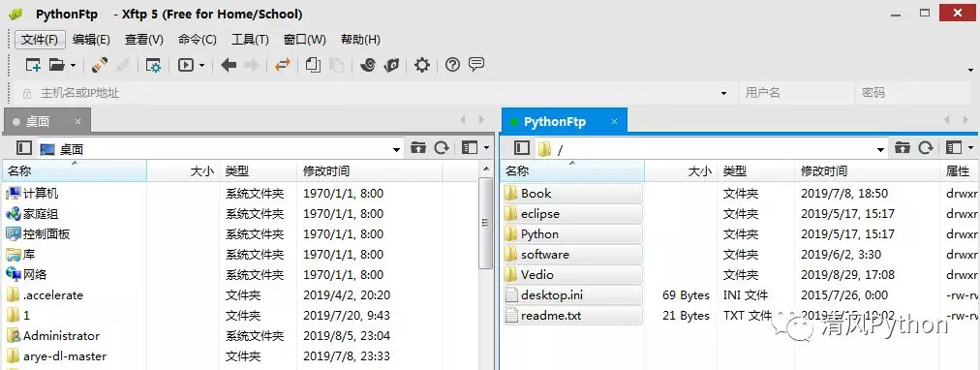The height and width of the screenshot is (370, 980).
Task: Click the Back arrow toolbar icon
Action: coord(229,64)
